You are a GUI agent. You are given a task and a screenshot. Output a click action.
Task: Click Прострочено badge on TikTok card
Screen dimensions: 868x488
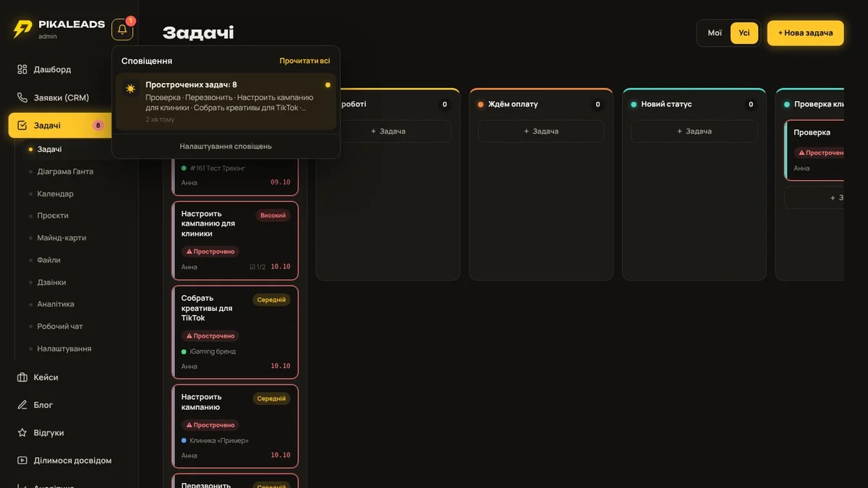(210, 336)
